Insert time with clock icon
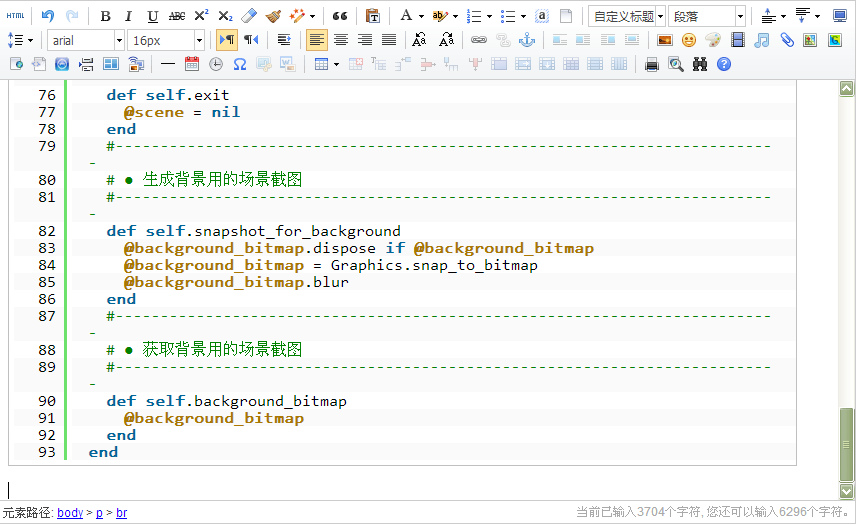This screenshot has width=859, height=525. 216,64
